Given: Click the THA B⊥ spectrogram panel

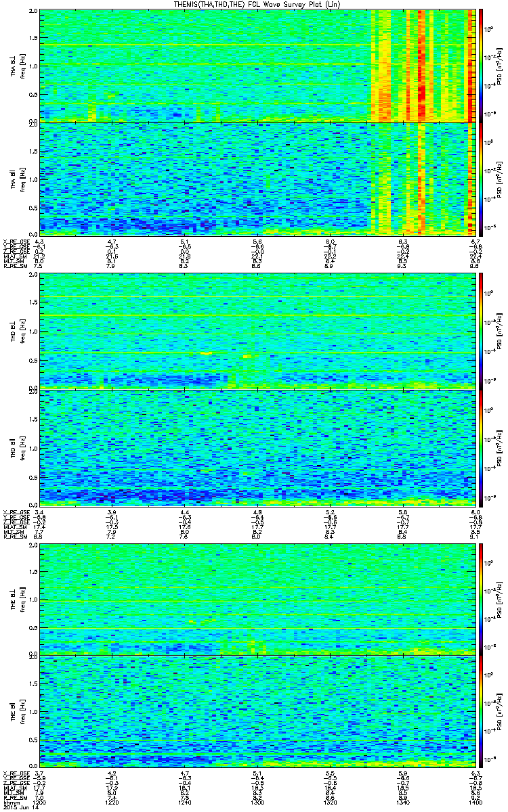Looking at the screenshot, I should tap(258, 65).
